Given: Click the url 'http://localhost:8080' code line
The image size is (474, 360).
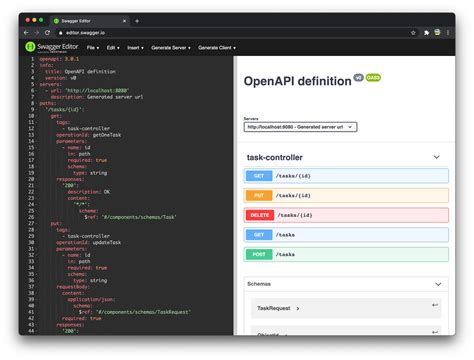Looking at the screenshot, I should [87, 91].
